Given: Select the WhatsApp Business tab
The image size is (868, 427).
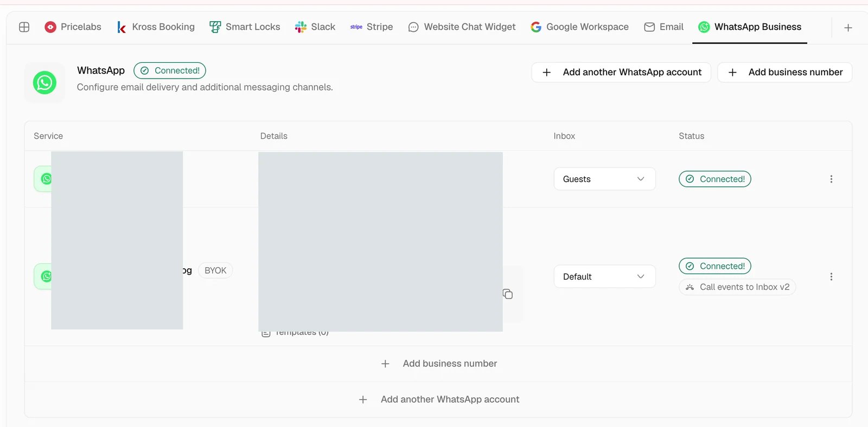Looking at the screenshot, I should [x=750, y=27].
